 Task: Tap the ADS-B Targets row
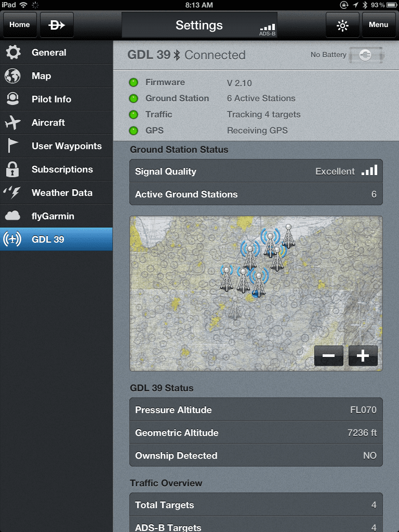click(x=256, y=525)
